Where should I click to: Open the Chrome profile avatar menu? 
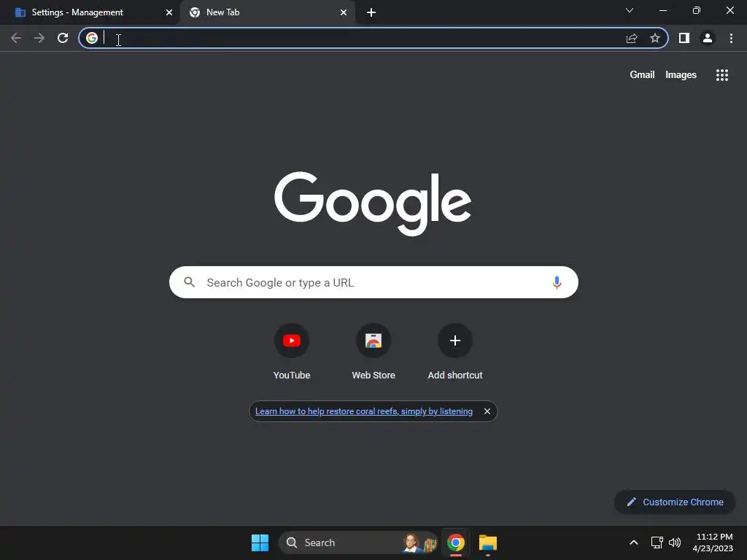[x=708, y=38]
